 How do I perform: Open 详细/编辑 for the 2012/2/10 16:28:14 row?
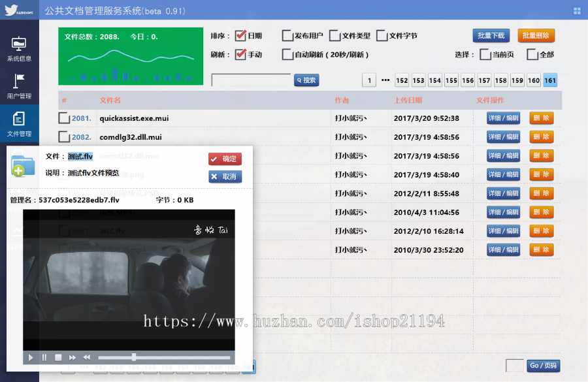[x=503, y=231]
